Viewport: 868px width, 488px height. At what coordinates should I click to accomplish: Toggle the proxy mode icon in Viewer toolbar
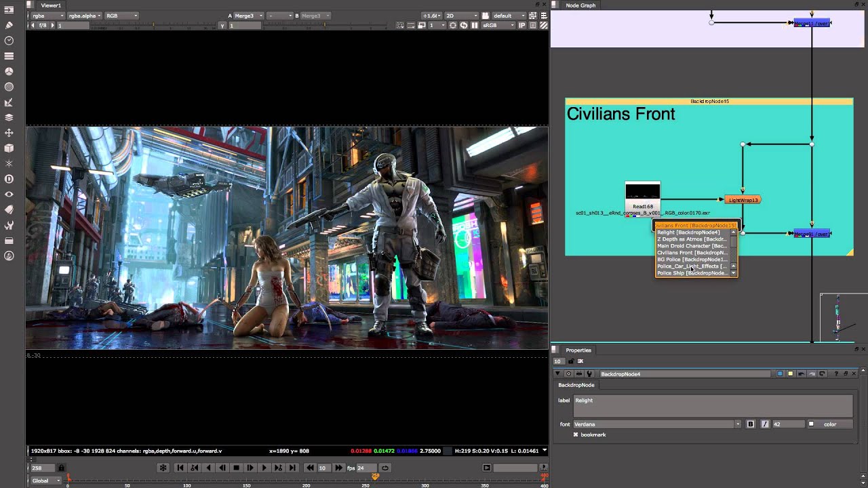422,25
